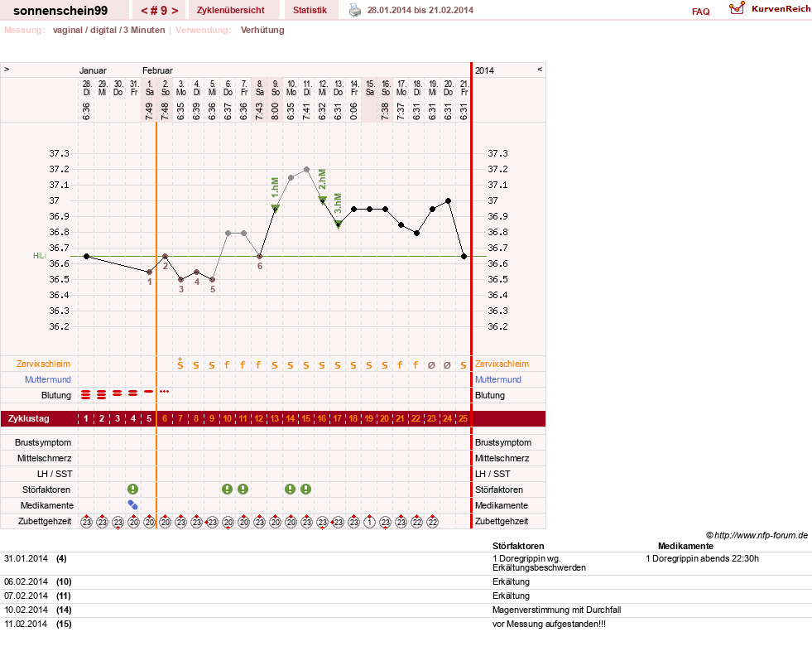Click cycle day 1 in the Zyklustag bar

pyautogui.click(x=86, y=418)
